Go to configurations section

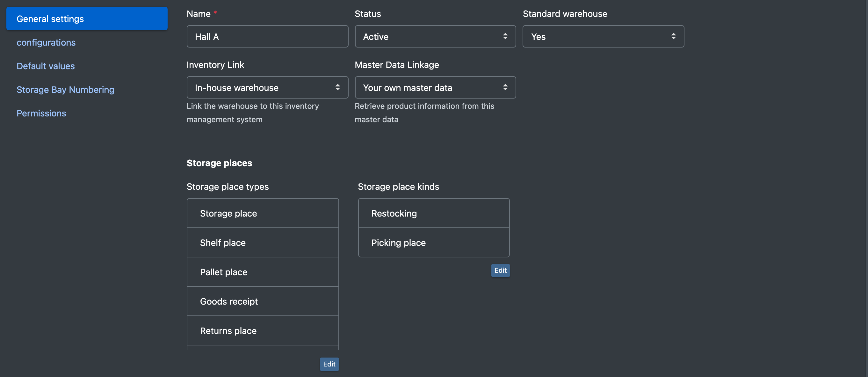pos(46,42)
